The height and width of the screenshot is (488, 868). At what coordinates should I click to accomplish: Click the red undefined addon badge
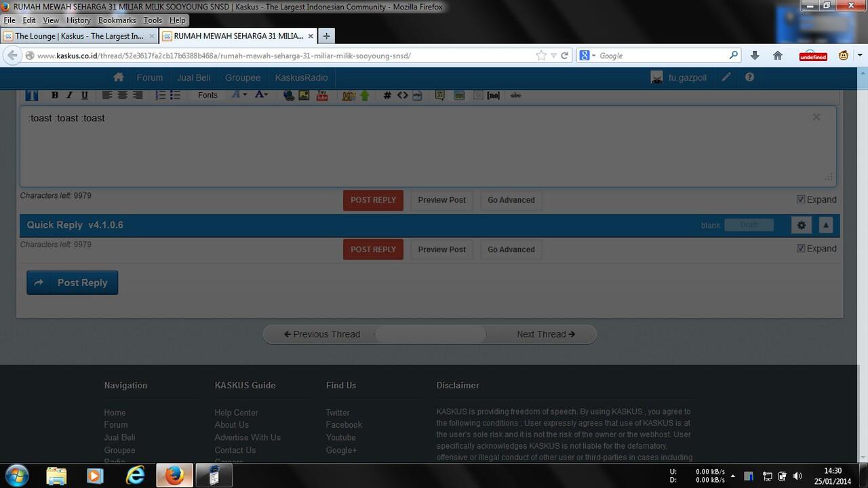click(813, 56)
